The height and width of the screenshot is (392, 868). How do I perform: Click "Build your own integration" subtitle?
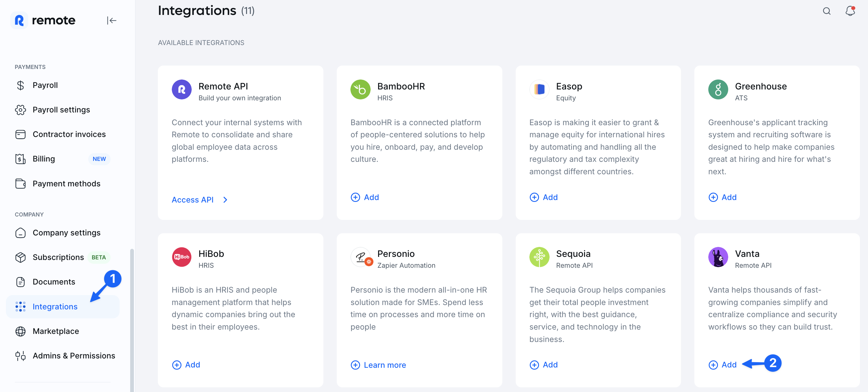[x=240, y=98]
